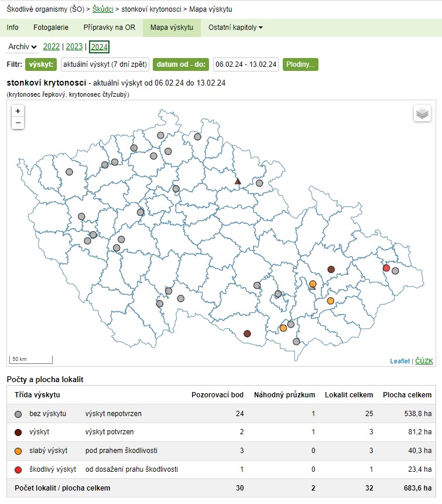Zoom in on the map

[x=18, y=111]
